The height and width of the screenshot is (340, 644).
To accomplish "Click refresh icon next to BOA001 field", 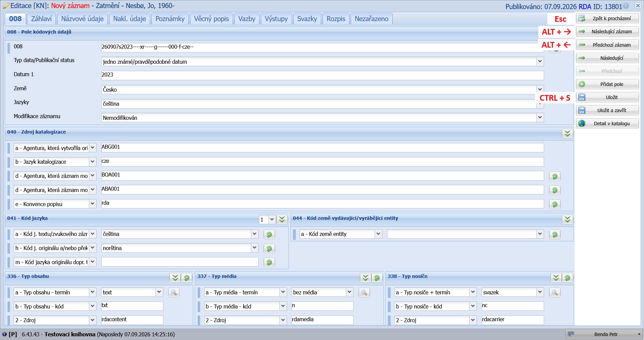I will click(555, 176).
